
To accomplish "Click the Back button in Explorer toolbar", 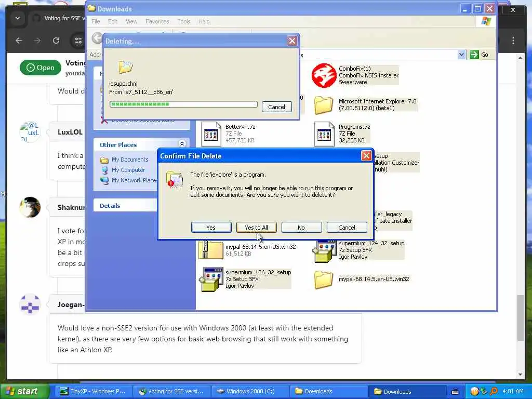I will point(97,38).
